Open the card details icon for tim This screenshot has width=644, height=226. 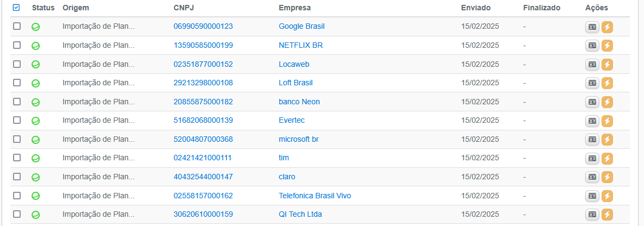pyautogui.click(x=592, y=158)
